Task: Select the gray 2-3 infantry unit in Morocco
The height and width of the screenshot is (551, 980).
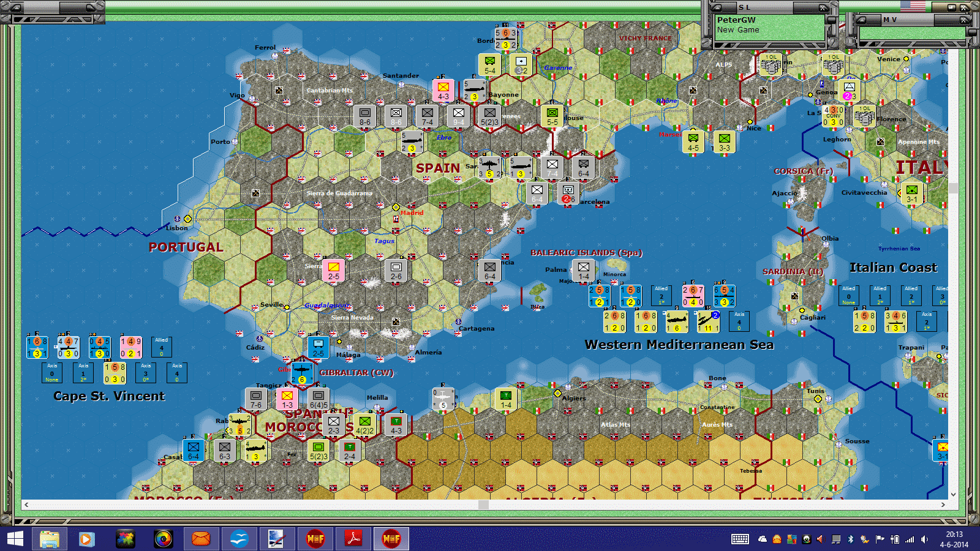Action: pos(334,425)
